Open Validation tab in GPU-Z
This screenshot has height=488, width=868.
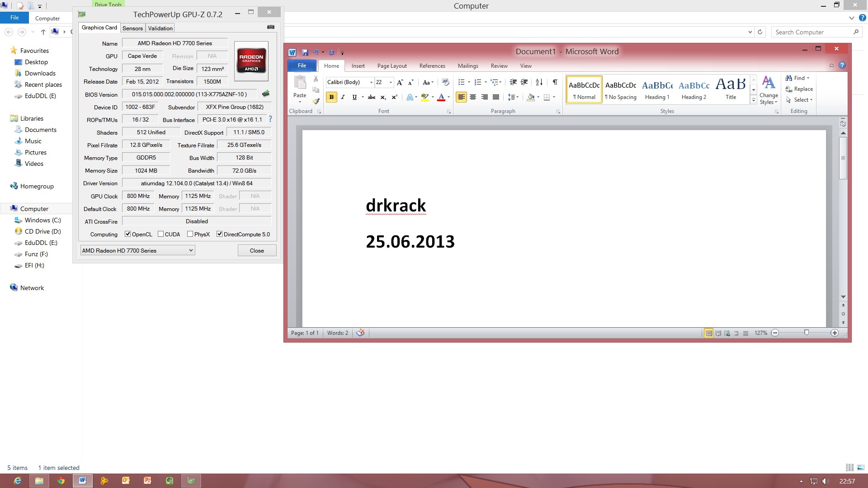tap(160, 28)
